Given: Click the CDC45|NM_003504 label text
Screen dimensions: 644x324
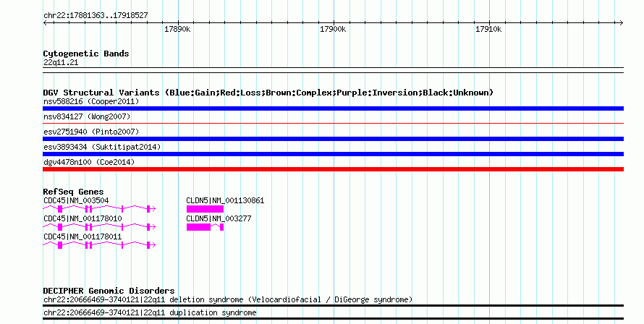Looking at the screenshot, I should [76, 200].
